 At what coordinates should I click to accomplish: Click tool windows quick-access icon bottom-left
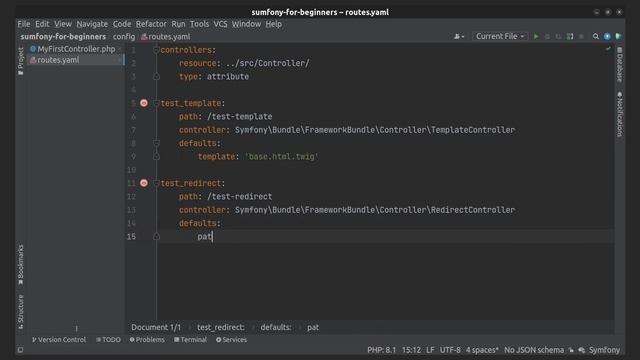point(20,350)
